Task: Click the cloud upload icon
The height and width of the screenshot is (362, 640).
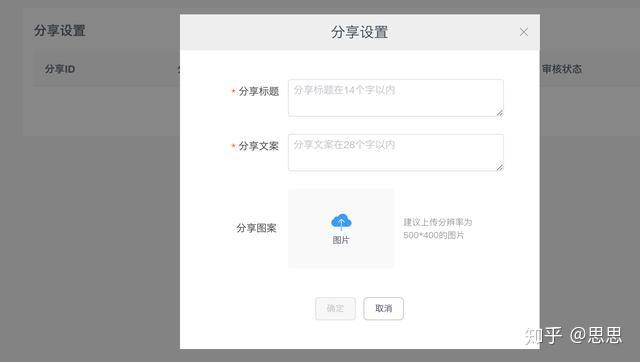Action: [341, 222]
